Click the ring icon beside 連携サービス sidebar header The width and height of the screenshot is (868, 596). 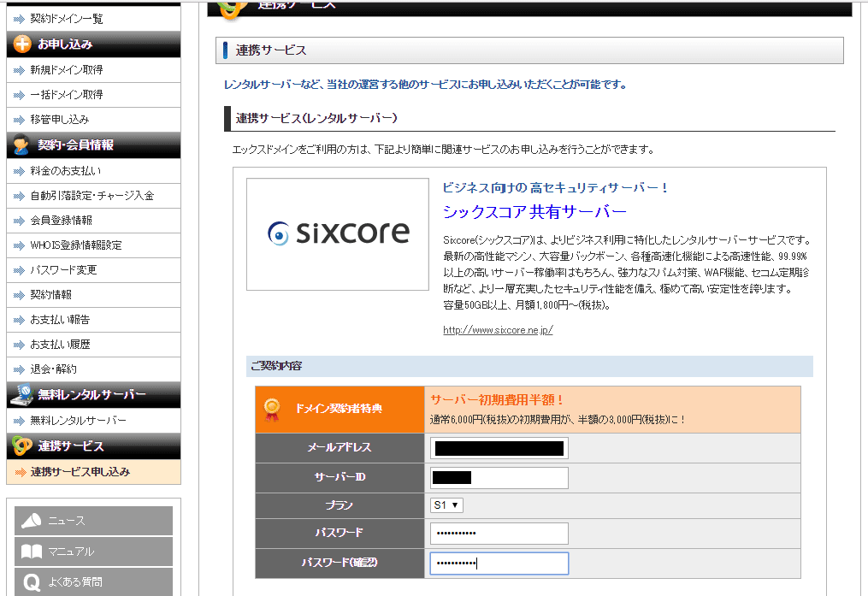pyautogui.click(x=22, y=446)
